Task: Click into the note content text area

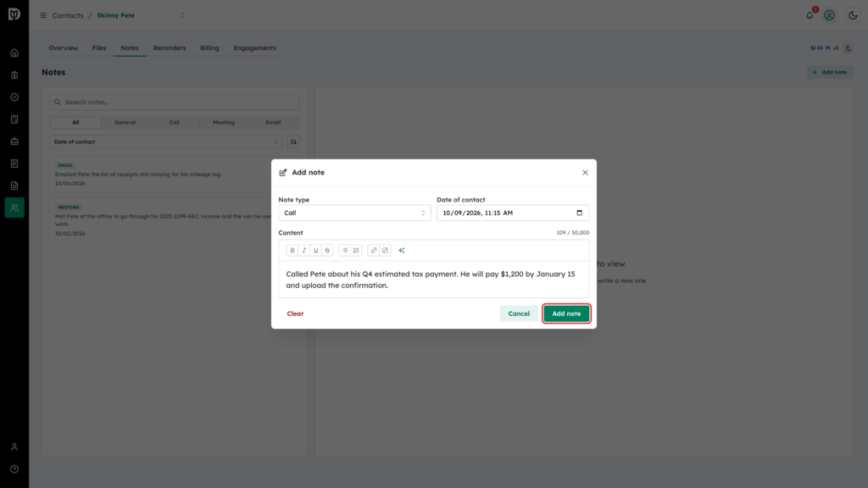Action: coord(433,280)
